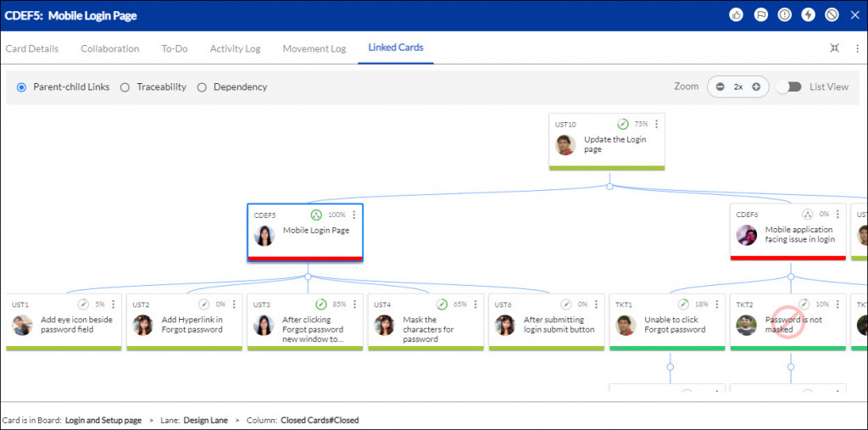
Task: Click the progress icon on UST4 card
Action: (x=442, y=304)
